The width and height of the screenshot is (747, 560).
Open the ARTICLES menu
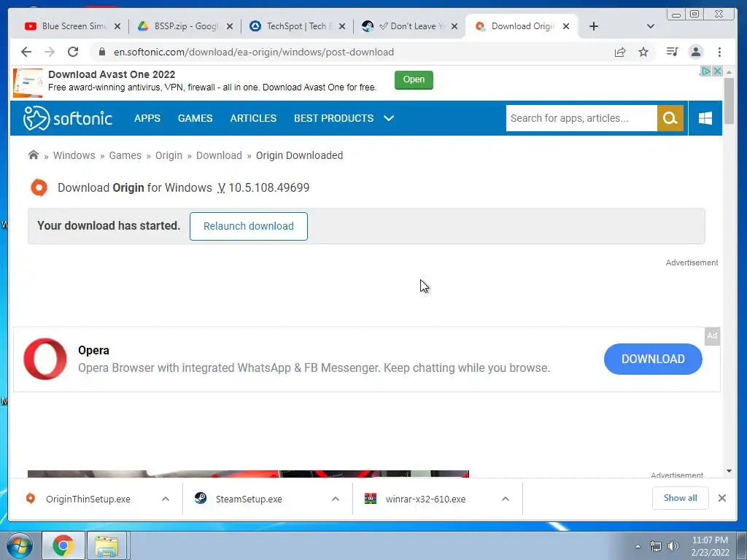click(x=253, y=118)
